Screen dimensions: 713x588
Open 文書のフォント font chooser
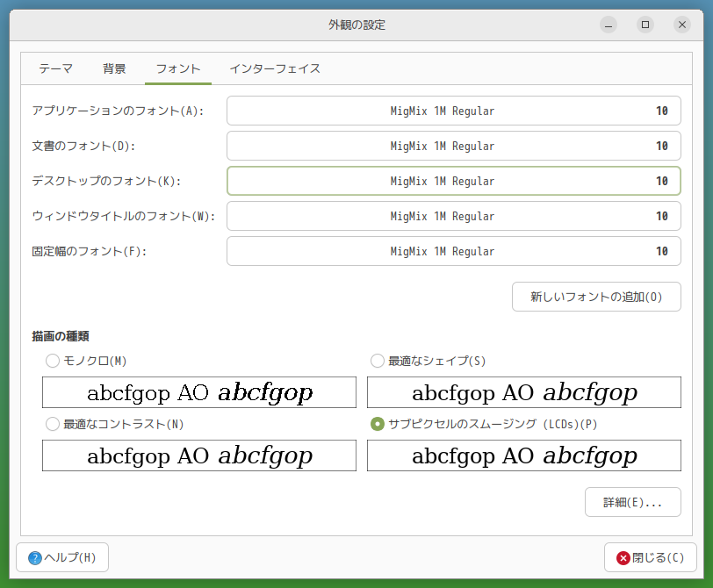(x=453, y=147)
